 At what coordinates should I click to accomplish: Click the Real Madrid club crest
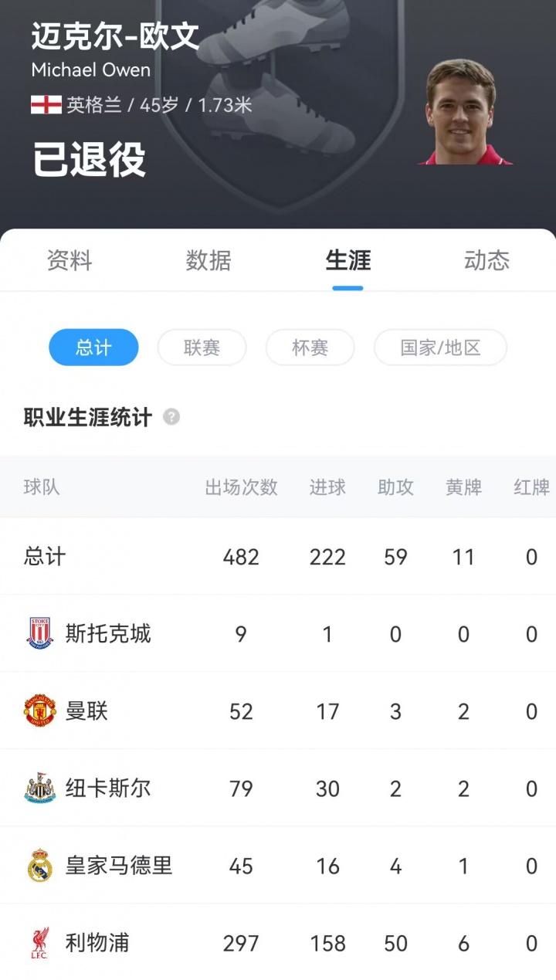click(x=40, y=865)
